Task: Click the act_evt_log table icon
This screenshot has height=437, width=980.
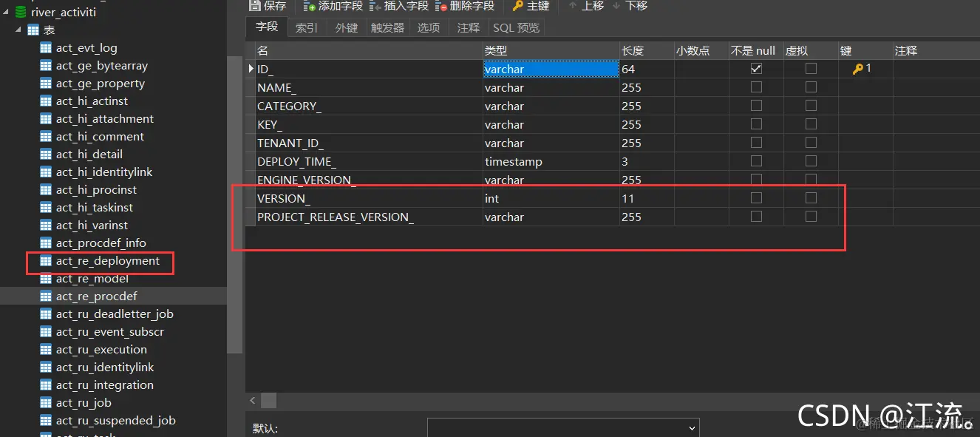Action: (x=46, y=48)
